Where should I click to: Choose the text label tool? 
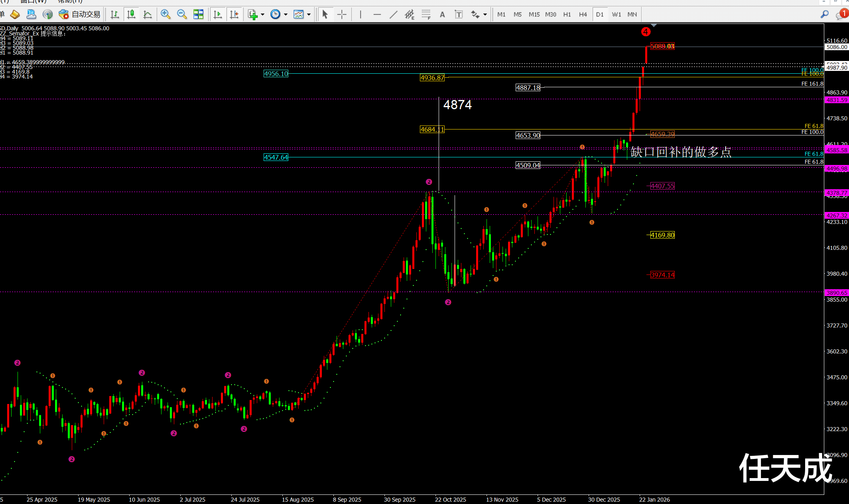(x=459, y=15)
